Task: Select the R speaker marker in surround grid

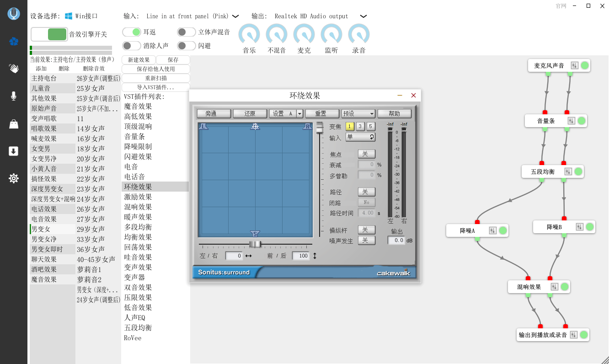Action: pos(307,127)
